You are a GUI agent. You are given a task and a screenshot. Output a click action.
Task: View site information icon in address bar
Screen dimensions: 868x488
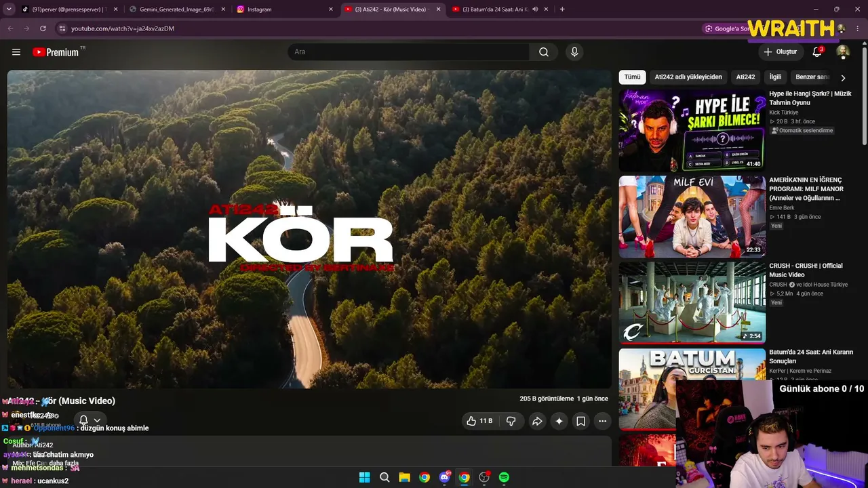coord(62,28)
